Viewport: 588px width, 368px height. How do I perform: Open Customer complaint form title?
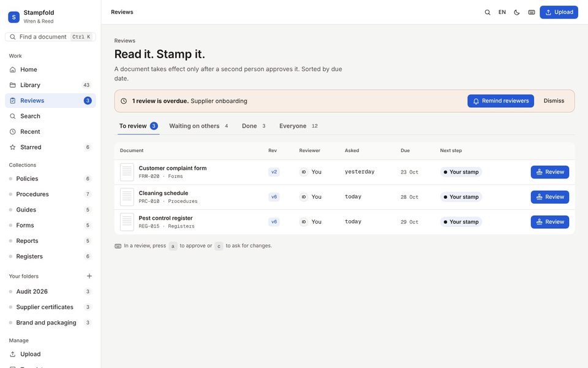173,168
